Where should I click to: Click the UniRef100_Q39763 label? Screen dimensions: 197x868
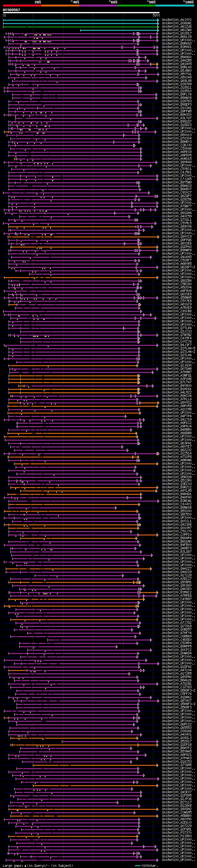click(177, 101)
